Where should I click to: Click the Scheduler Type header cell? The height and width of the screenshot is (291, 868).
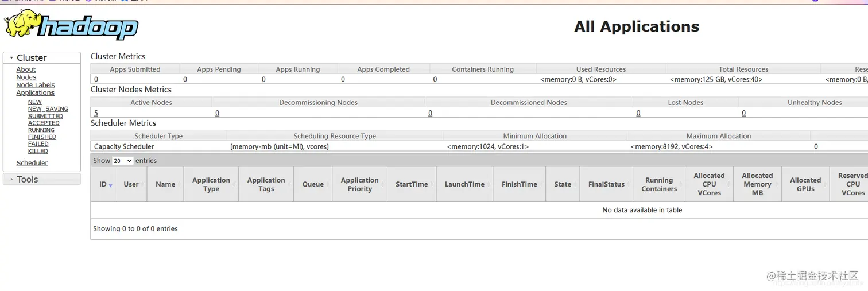[x=158, y=136]
